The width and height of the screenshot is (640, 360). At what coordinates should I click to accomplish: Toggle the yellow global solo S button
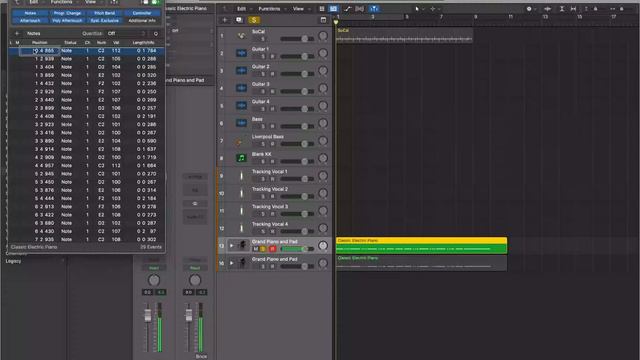tap(253, 20)
